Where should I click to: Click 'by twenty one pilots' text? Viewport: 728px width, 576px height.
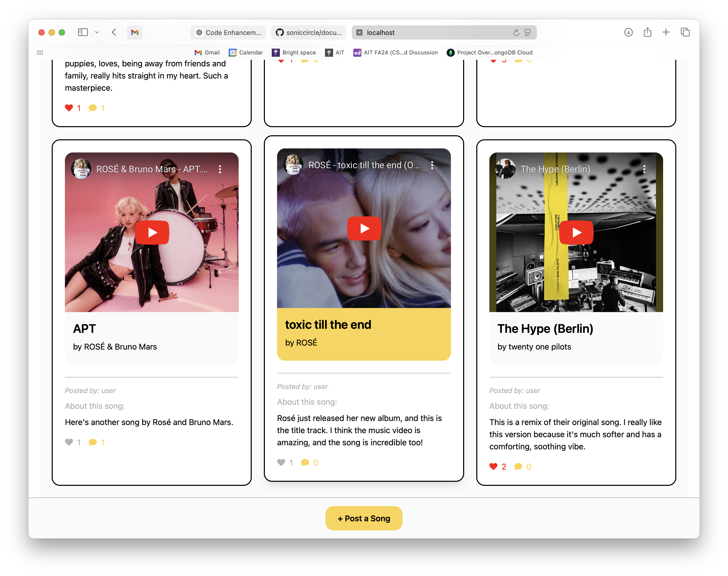[534, 347]
